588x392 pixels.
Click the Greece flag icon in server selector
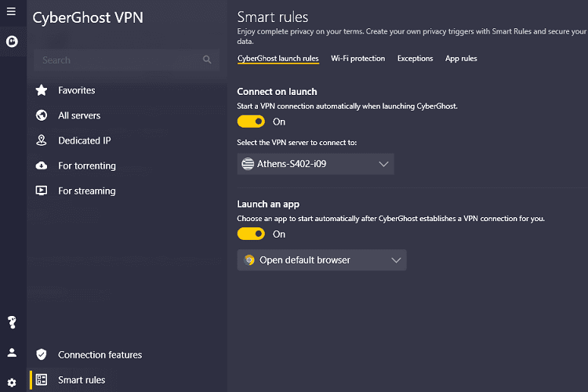click(248, 164)
